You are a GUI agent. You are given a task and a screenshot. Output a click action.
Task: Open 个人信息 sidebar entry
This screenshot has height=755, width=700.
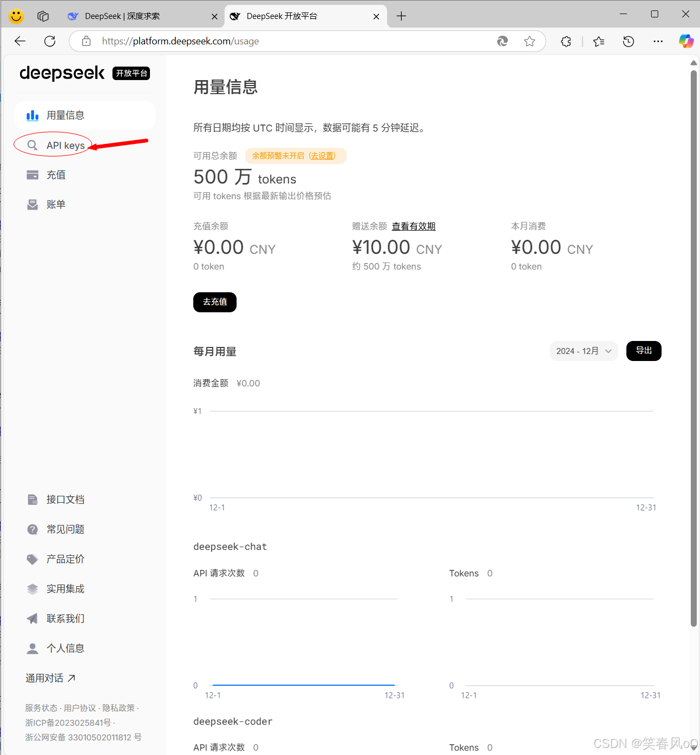(x=85, y=648)
